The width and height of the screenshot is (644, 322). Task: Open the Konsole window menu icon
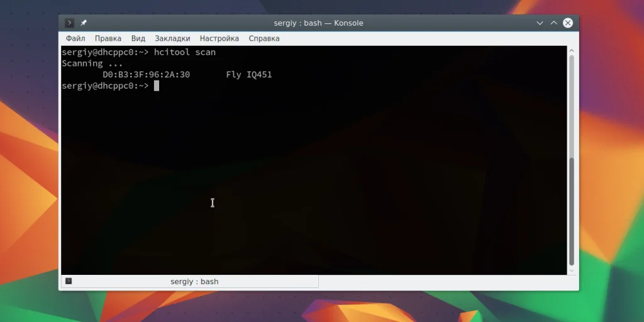(69, 23)
